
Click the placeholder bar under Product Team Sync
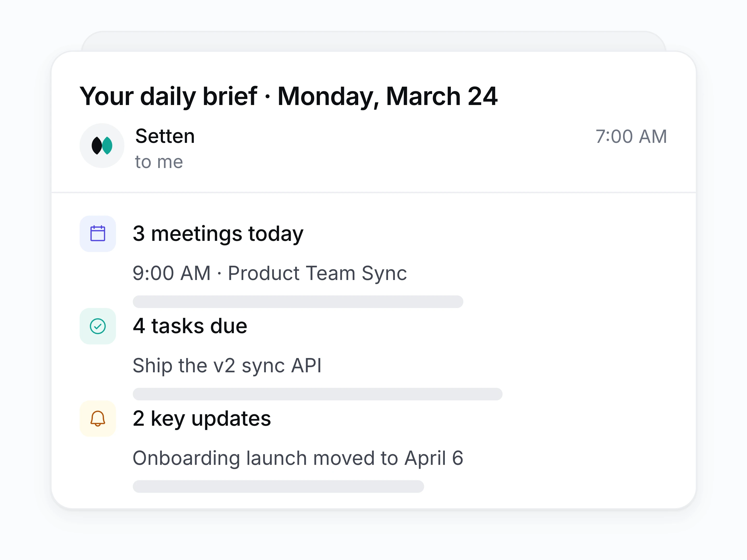click(x=298, y=302)
